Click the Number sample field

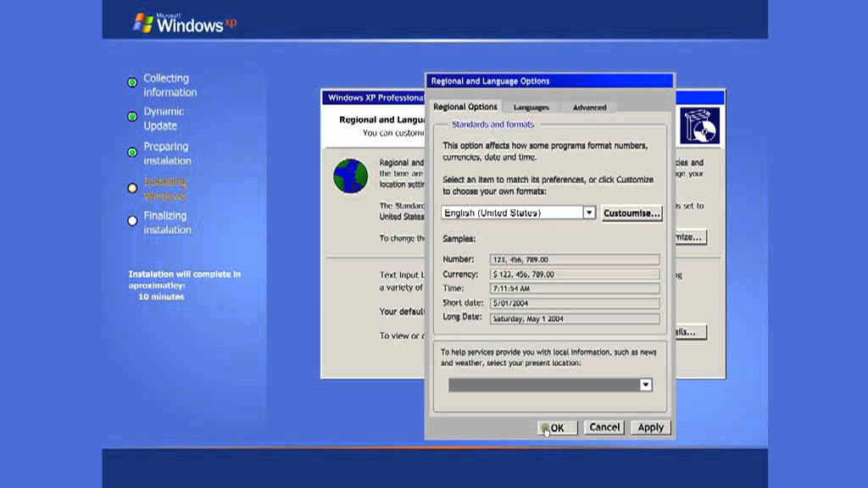coord(575,259)
